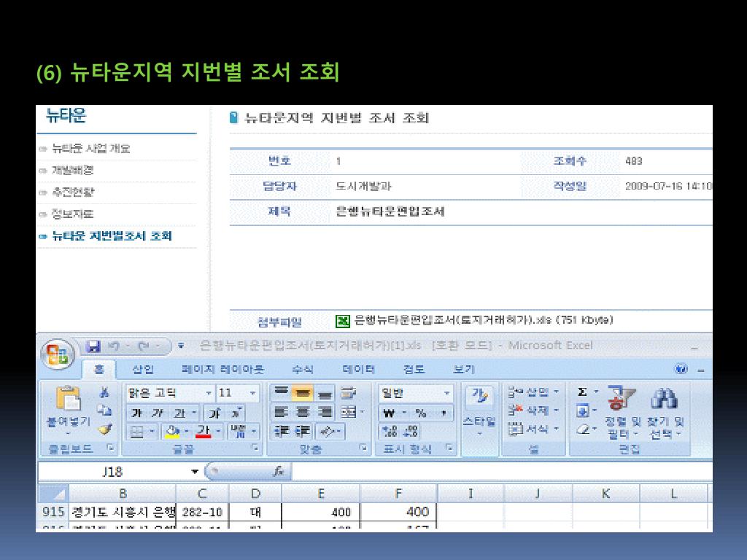Save the workbook from Quick Access toolbar
The image size is (747, 560).
pyautogui.click(x=93, y=346)
